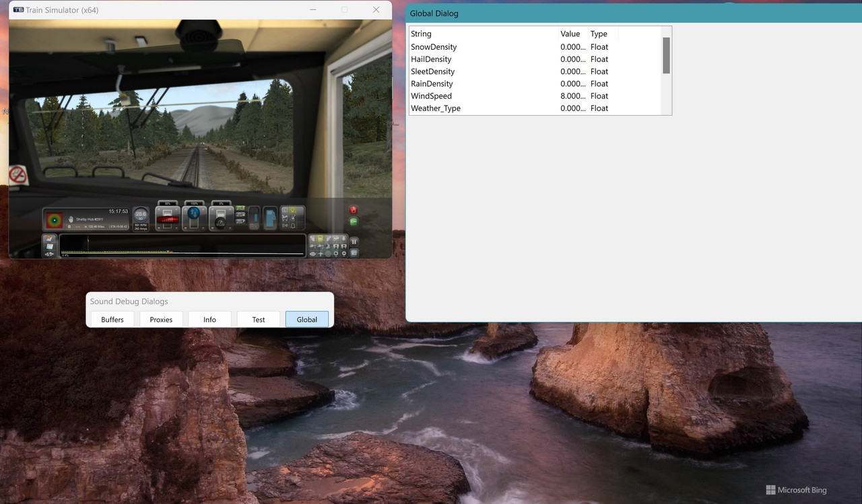Open the Test sound debug dialog
862x504 pixels.
coord(258,319)
